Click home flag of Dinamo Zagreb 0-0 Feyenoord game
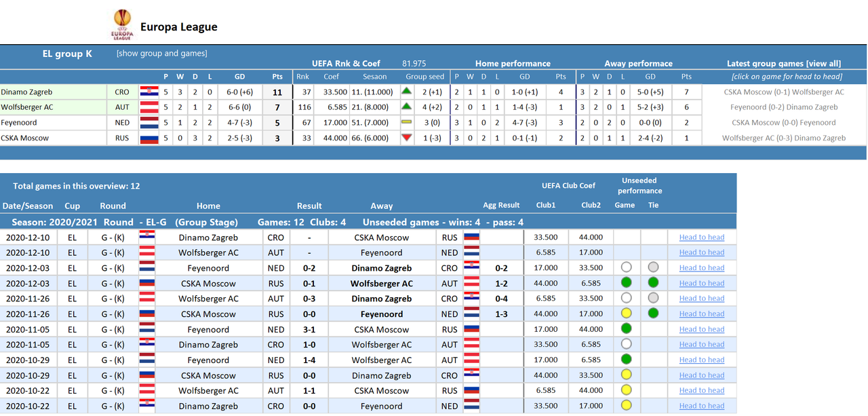 147,406
